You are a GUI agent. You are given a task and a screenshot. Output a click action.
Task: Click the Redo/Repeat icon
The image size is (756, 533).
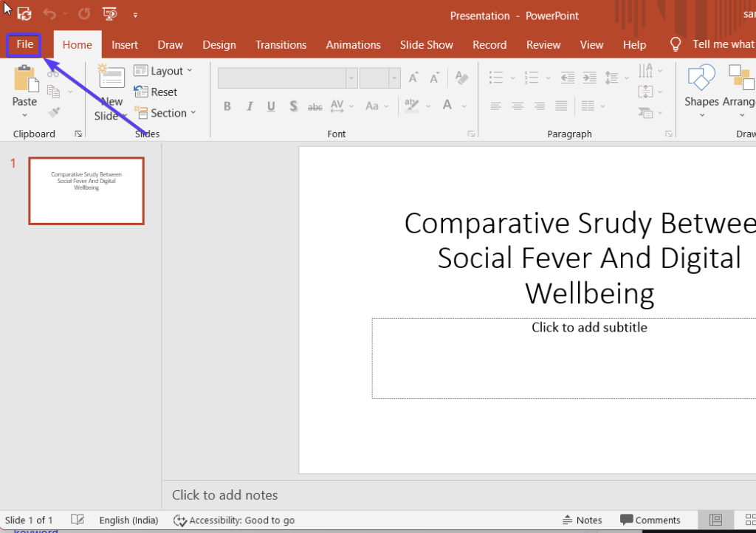[84, 14]
